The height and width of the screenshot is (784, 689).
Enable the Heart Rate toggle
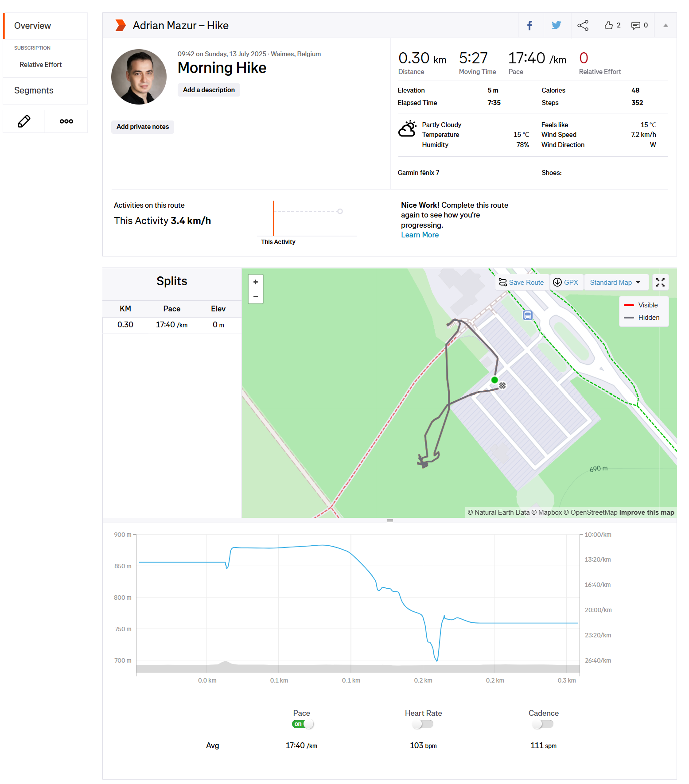(x=423, y=724)
